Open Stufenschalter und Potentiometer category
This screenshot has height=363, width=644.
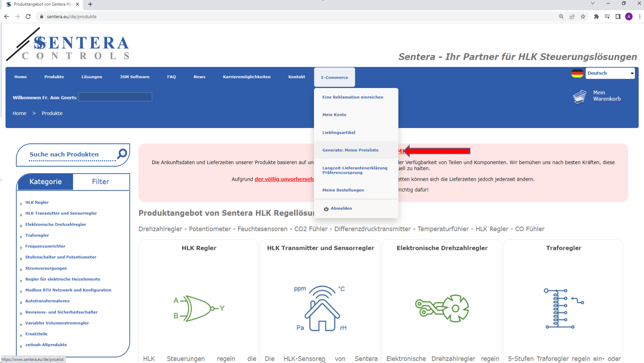pos(61,257)
